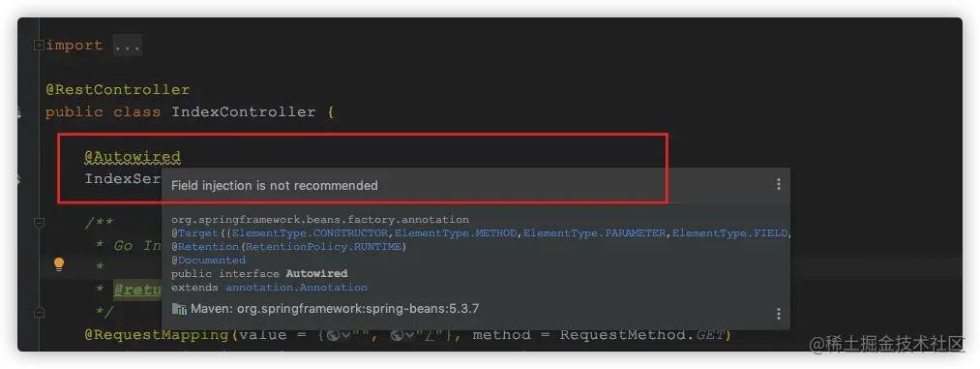980x369 pixels.
Task: Click the org.springframework.beans.factory.annotation package text
Action: point(320,220)
